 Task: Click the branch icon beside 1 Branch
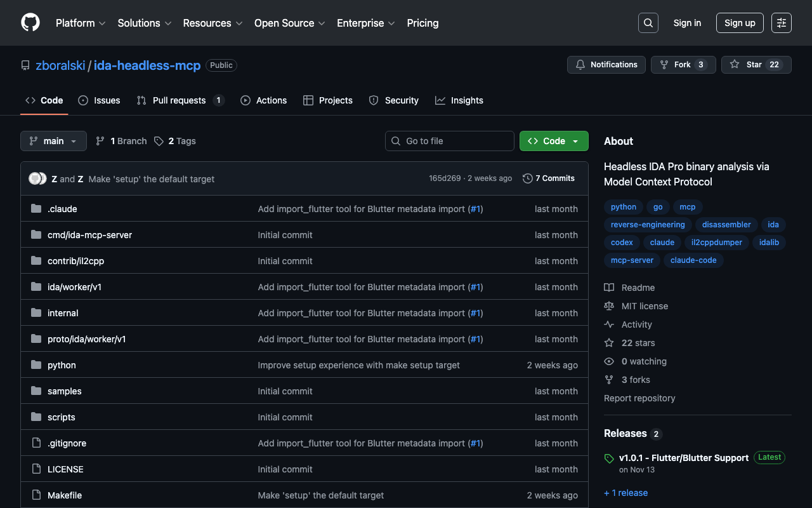[x=100, y=141]
